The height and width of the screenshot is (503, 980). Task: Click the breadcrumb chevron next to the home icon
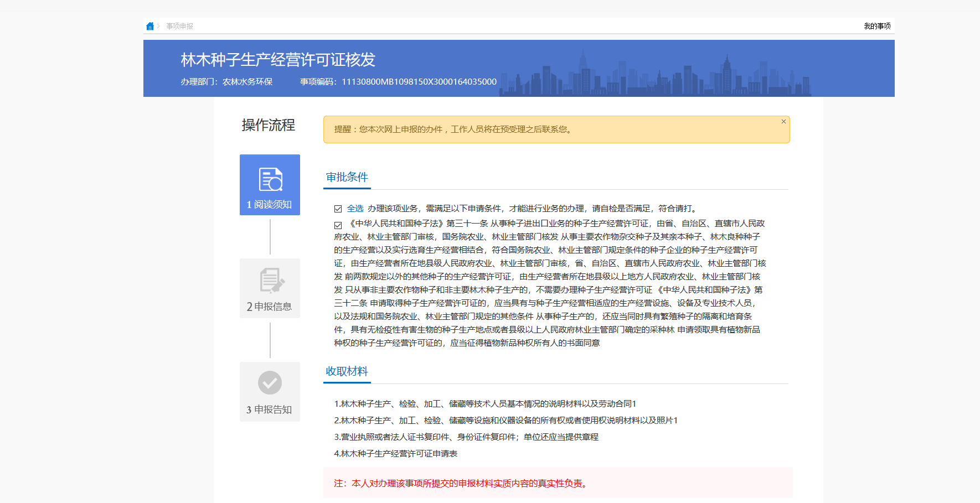(x=159, y=25)
